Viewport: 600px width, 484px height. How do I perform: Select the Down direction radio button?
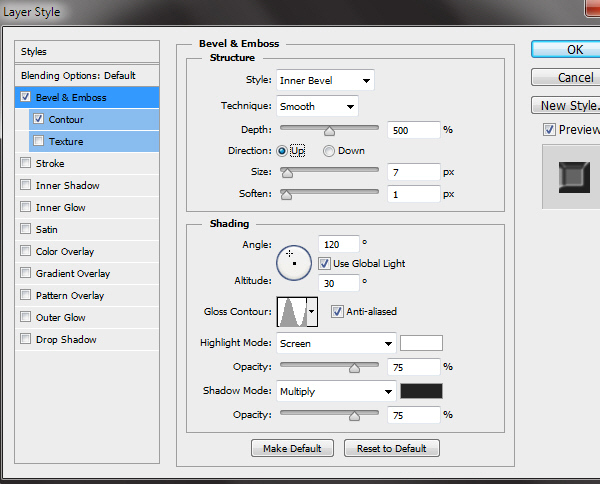pos(328,151)
